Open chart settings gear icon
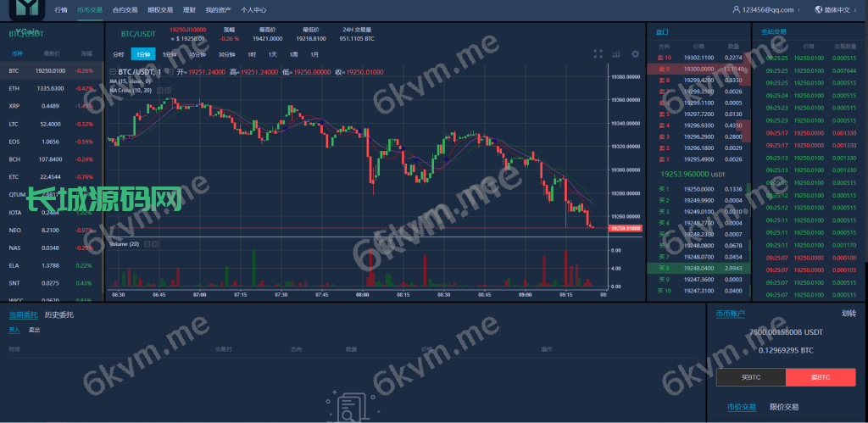This screenshot has width=868, height=423. 636,53
